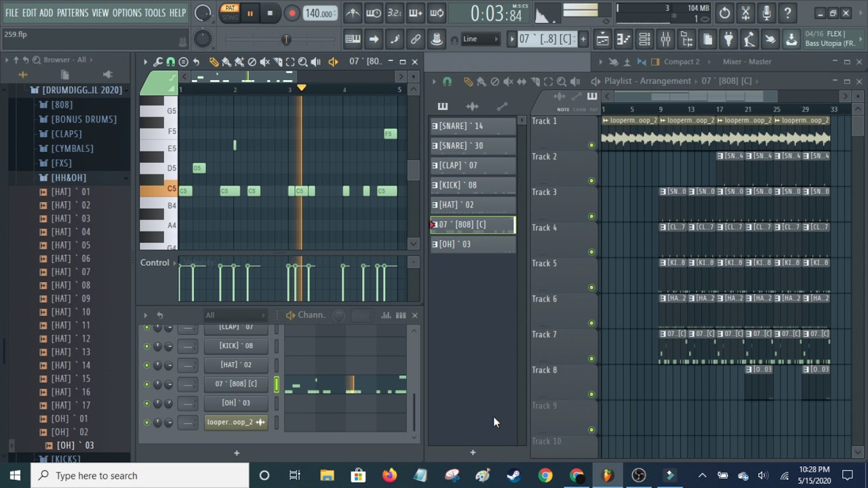The image size is (868, 488).
Task: Open the Mixer view from toolbar
Action: coord(665,39)
